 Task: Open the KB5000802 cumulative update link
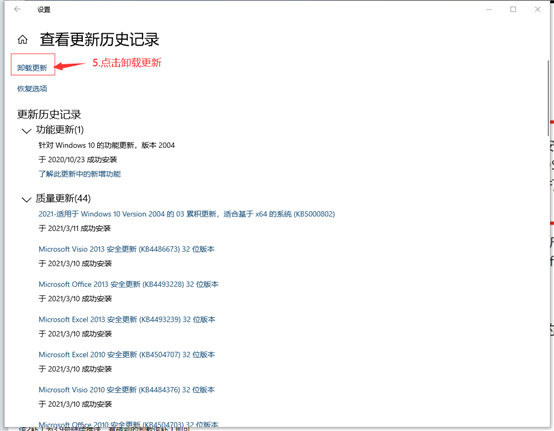click(x=187, y=214)
